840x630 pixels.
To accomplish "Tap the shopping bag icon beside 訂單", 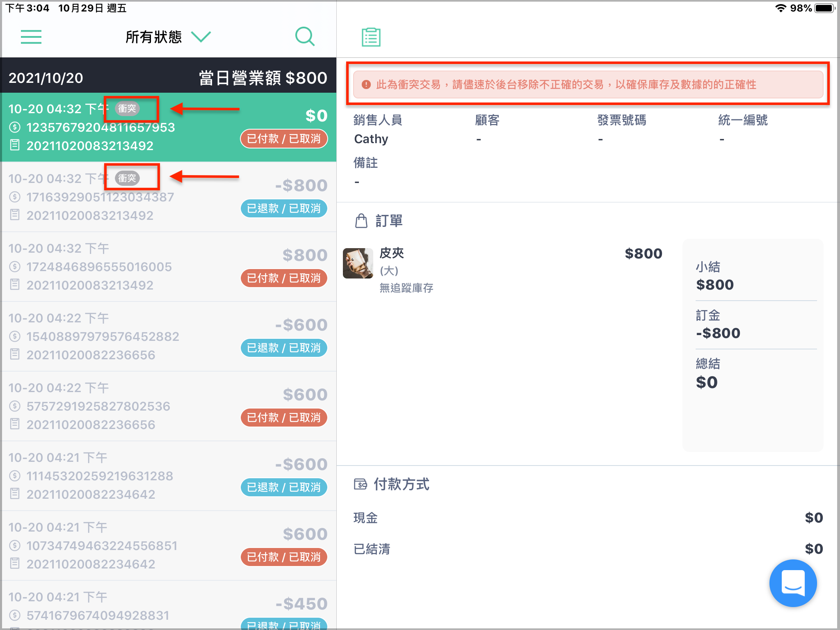I will 361,221.
